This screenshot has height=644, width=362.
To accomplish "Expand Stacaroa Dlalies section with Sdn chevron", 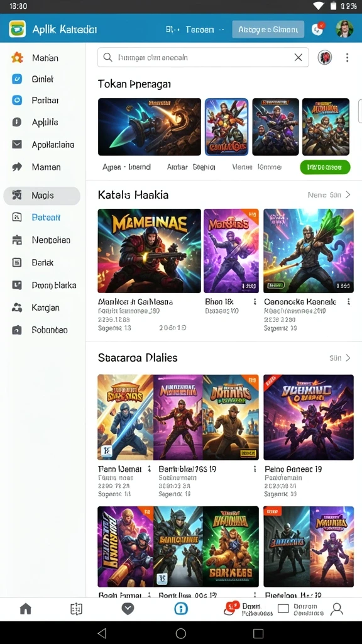I will coord(340,358).
